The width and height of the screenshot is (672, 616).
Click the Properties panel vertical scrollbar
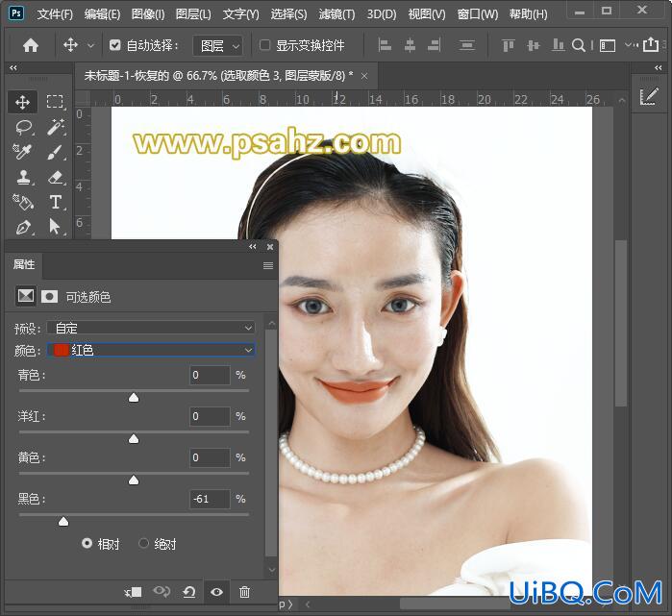point(271,443)
